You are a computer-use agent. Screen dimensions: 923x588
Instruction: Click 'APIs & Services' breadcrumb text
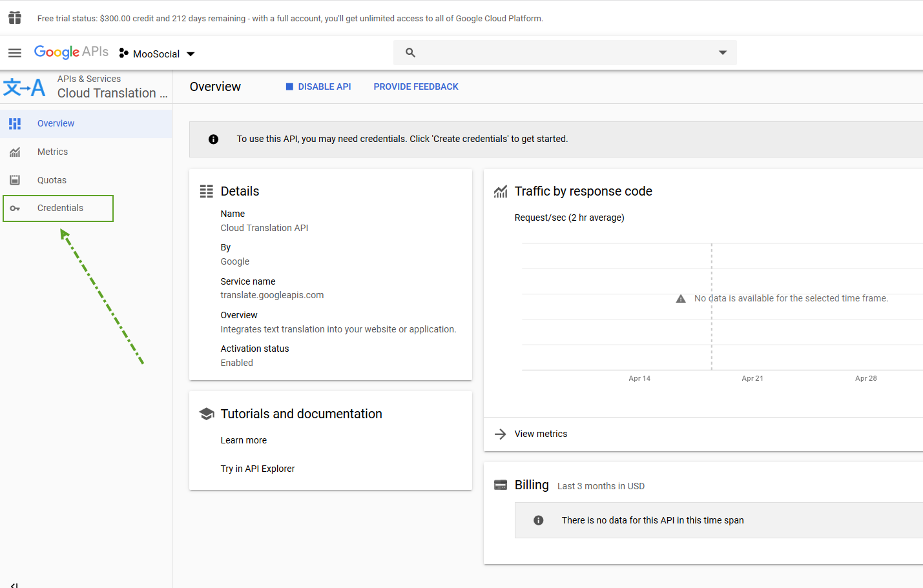(x=89, y=79)
